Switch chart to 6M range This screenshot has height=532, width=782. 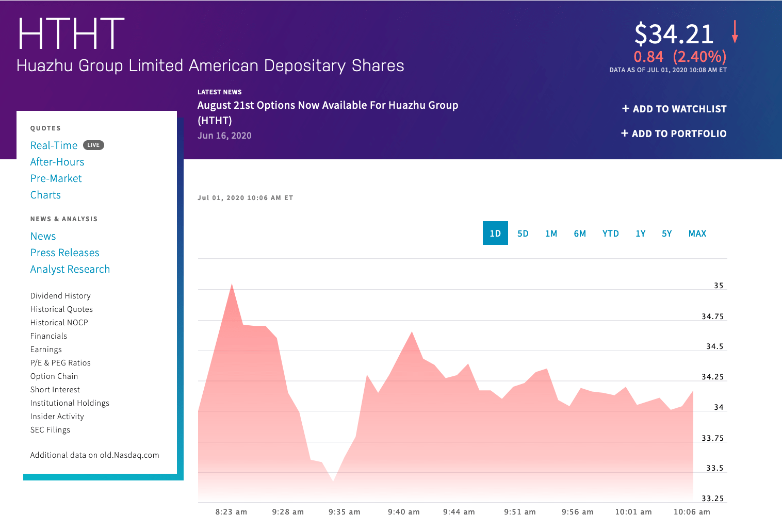[580, 234]
